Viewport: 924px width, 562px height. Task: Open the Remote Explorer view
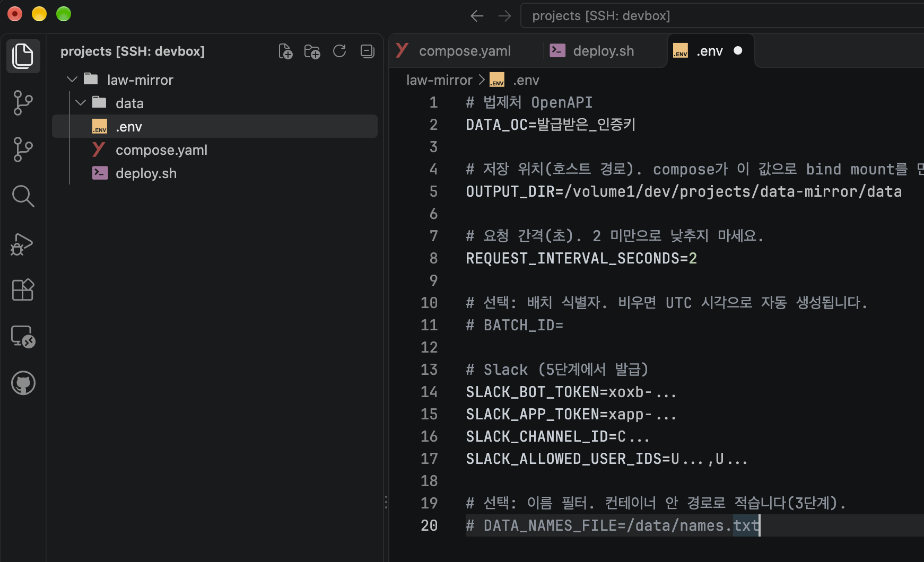click(x=23, y=337)
